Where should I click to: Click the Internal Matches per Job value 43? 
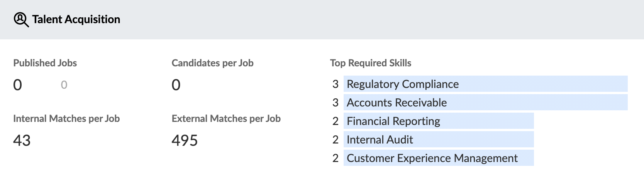[22, 140]
